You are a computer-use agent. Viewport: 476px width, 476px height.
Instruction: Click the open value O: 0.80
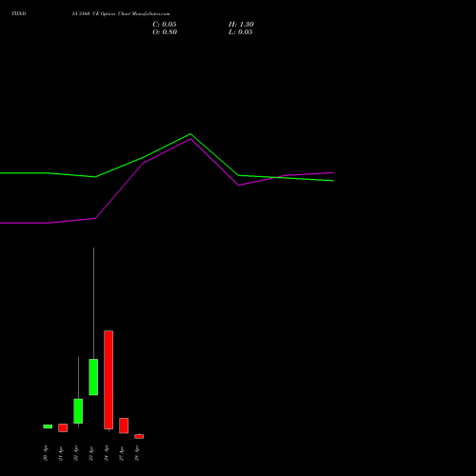coord(165,32)
